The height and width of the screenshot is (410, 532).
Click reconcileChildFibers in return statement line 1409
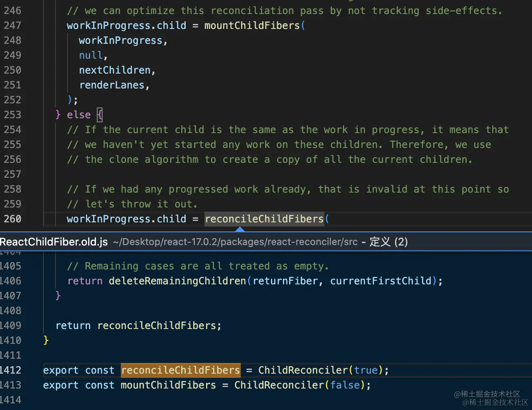[x=157, y=326]
